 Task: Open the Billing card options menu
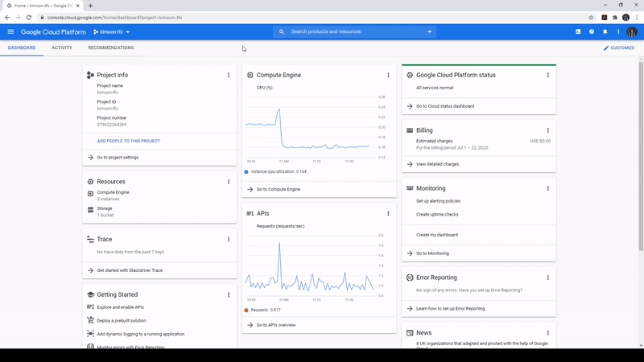547,130
